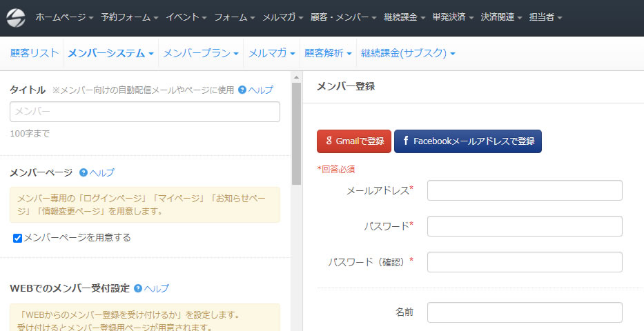
Task: Go to 顧客リスト page
Action: 35,53
